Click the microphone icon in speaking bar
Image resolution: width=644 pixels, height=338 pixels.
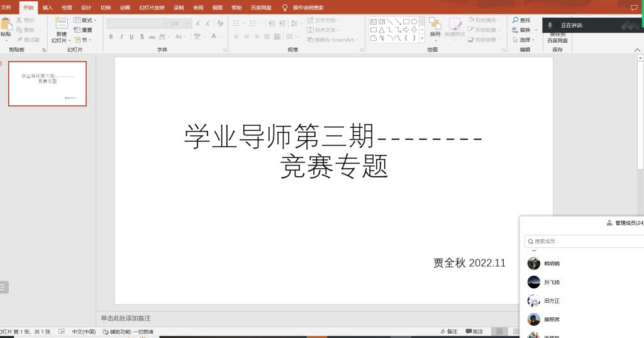550,25
